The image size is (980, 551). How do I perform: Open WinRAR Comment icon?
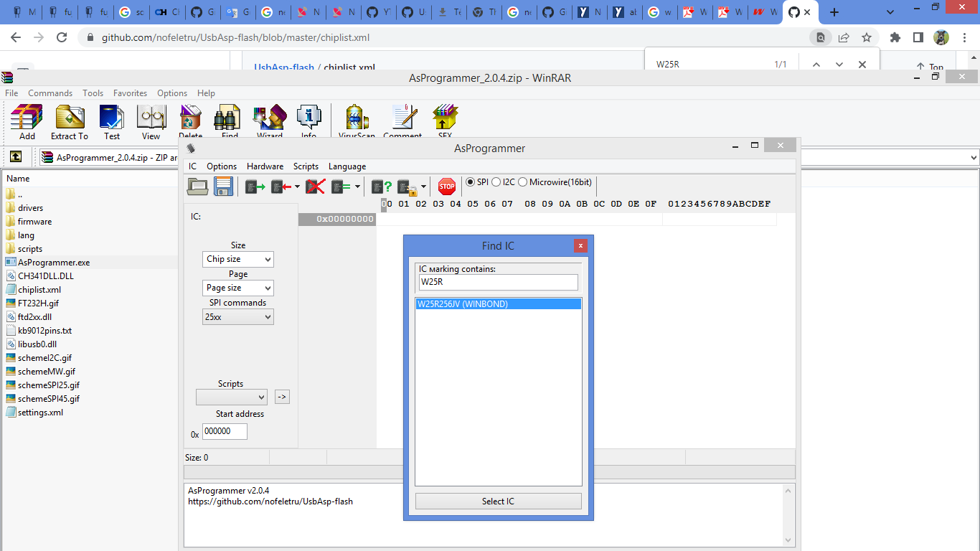click(402, 121)
